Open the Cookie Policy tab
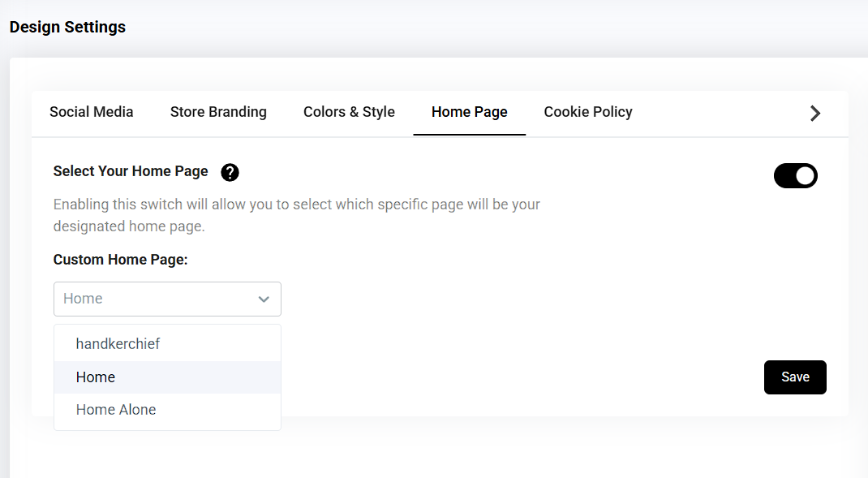The height and width of the screenshot is (478, 868). [588, 112]
